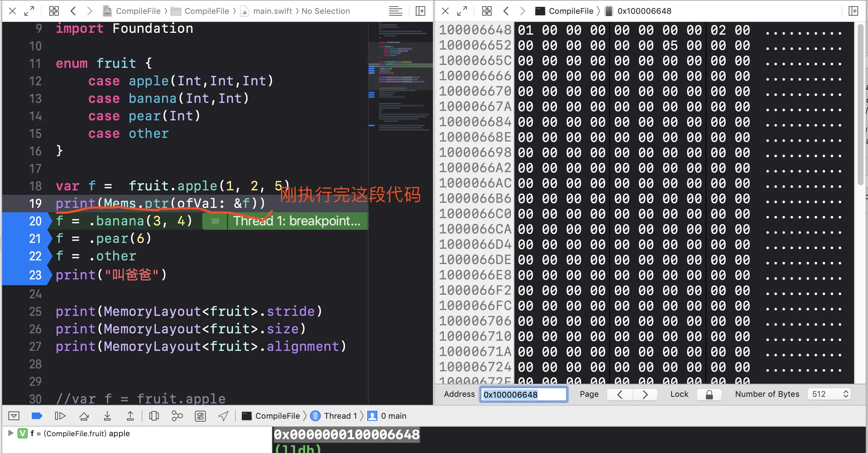
Task: Select Thread 1 in debug bar
Action: click(x=340, y=416)
